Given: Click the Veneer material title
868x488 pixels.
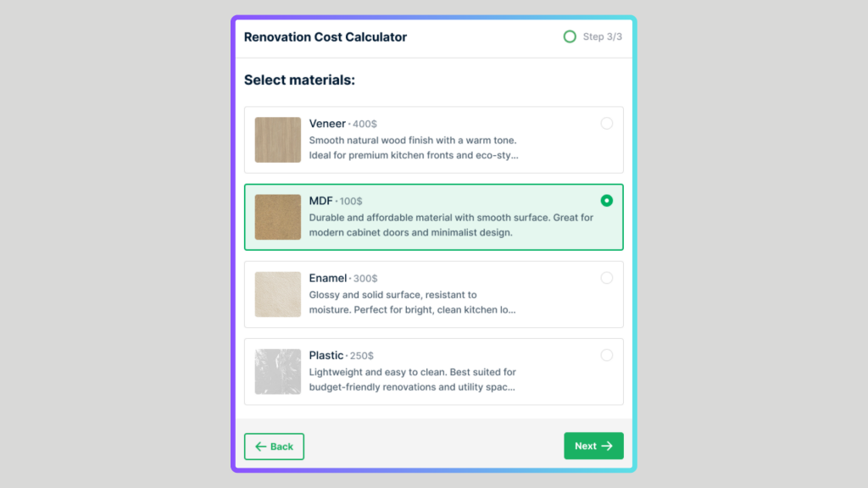Looking at the screenshot, I should tap(327, 124).
